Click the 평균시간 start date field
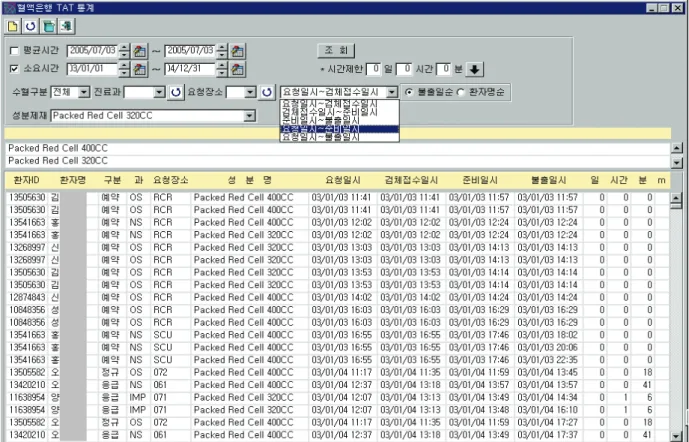This screenshot has height=442, width=689. coord(93,51)
